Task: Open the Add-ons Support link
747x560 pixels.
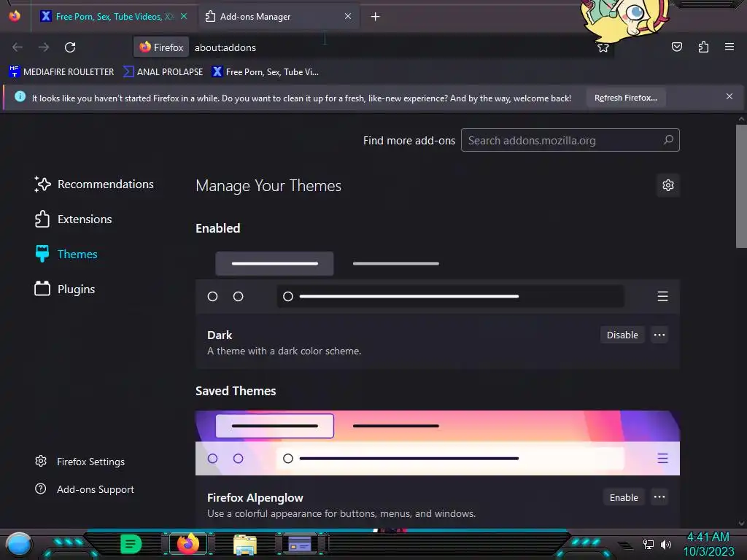Action: [x=85, y=489]
